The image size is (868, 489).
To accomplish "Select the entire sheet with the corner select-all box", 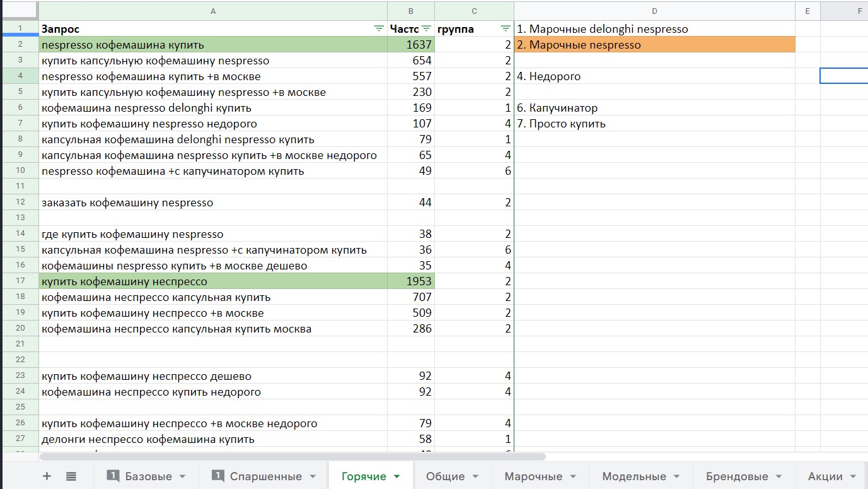I will click(x=19, y=11).
